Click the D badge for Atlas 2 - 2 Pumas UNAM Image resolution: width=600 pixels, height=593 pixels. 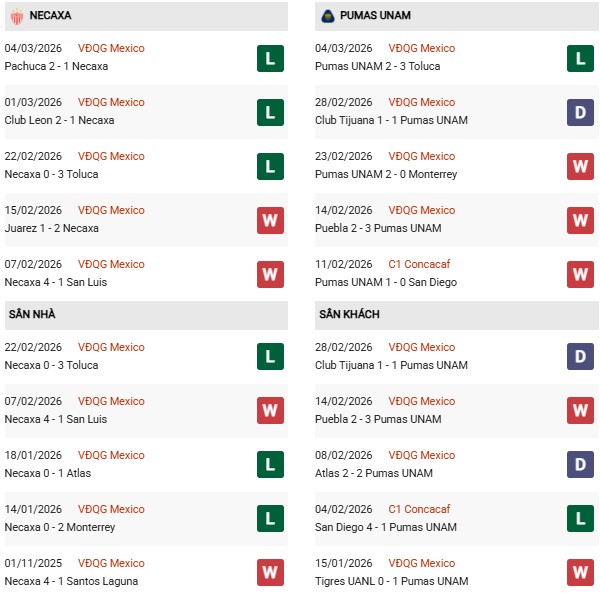580,465
